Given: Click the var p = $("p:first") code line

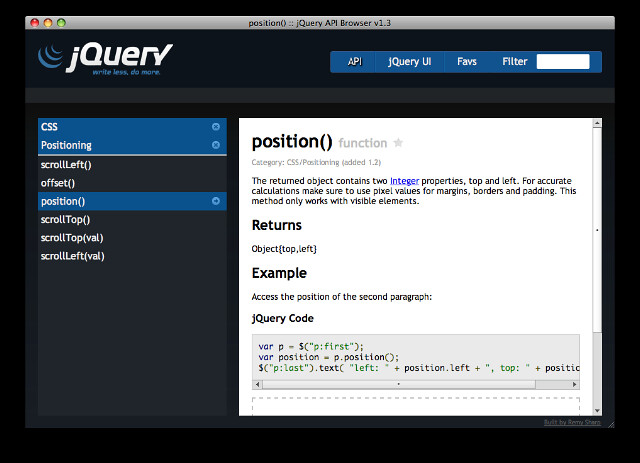Looking at the screenshot, I should [x=311, y=347].
